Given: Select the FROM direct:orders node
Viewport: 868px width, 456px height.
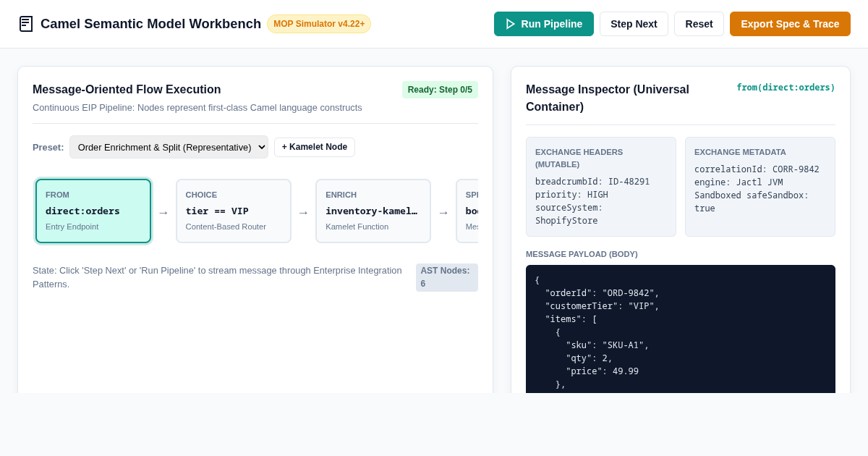Looking at the screenshot, I should [93, 211].
